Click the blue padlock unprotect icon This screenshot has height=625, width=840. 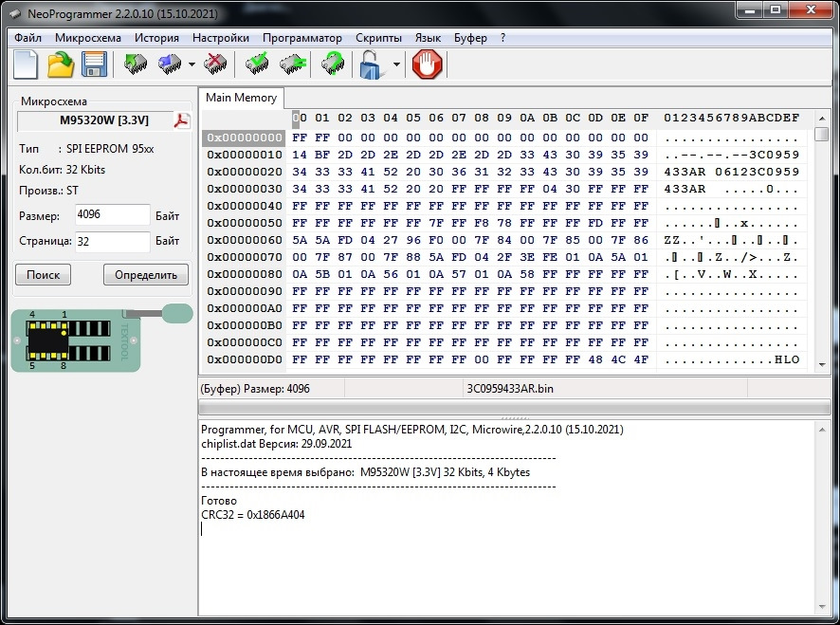point(372,64)
